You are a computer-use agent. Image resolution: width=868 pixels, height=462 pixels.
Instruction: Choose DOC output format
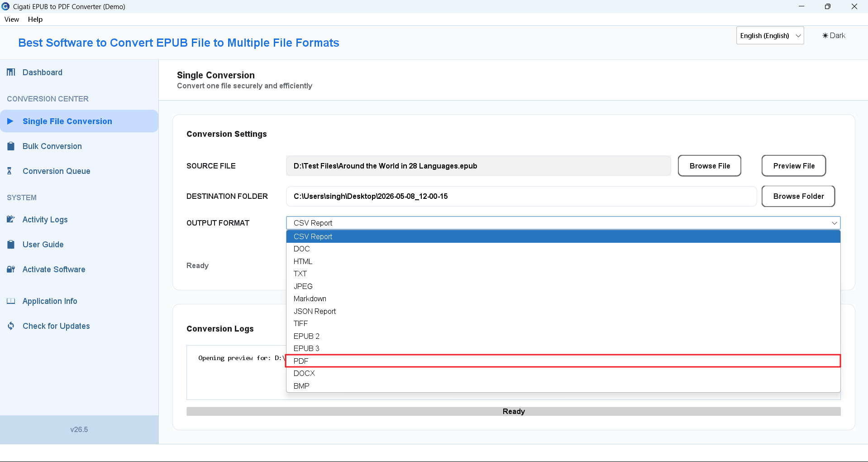pos(563,249)
